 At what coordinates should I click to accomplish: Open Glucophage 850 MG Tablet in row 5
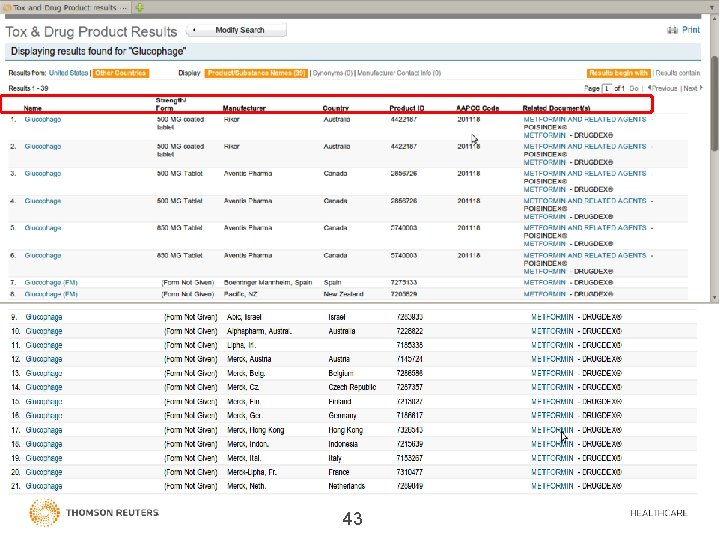click(x=43, y=228)
